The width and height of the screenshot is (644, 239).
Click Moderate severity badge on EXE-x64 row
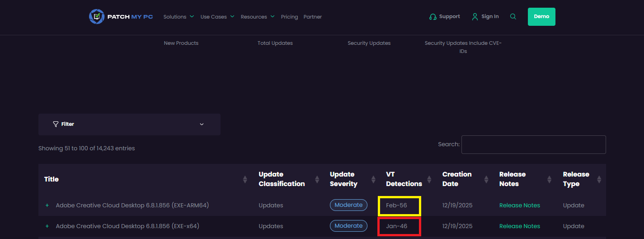[x=348, y=226]
